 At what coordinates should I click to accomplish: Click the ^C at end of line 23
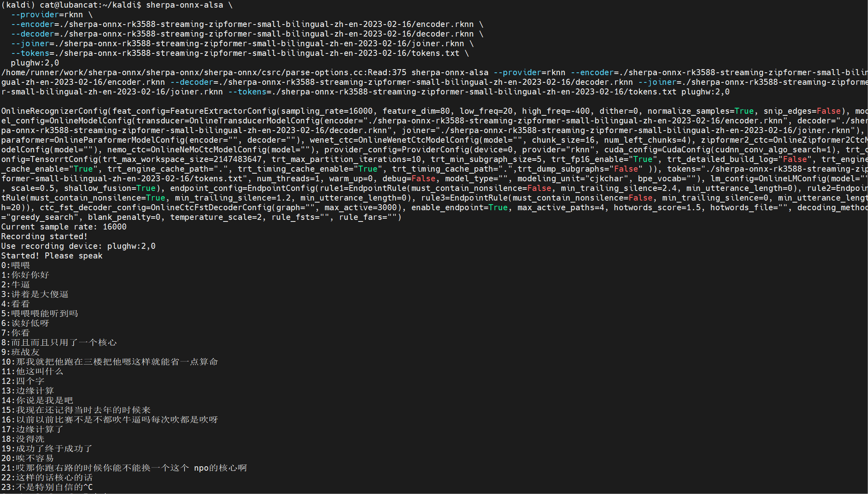point(88,487)
